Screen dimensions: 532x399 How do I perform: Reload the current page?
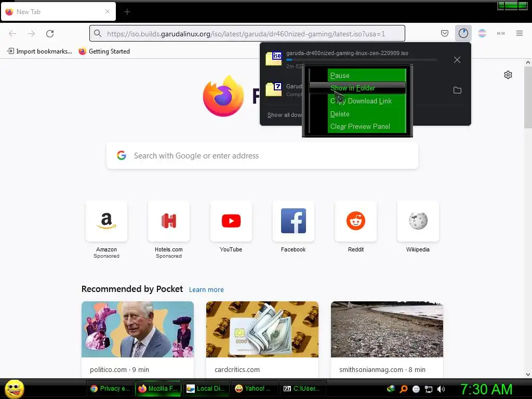click(x=50, y=33)
